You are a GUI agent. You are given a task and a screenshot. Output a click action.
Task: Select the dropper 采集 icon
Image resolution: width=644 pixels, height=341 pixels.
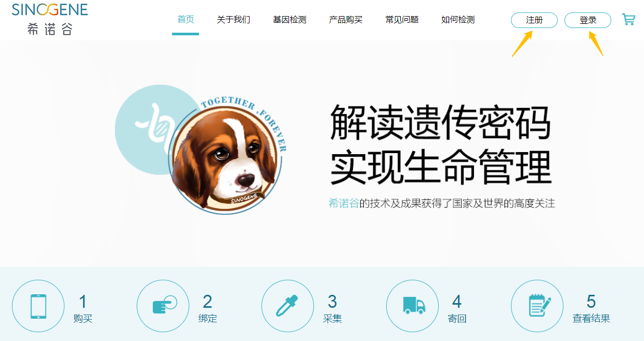(287, 306)
